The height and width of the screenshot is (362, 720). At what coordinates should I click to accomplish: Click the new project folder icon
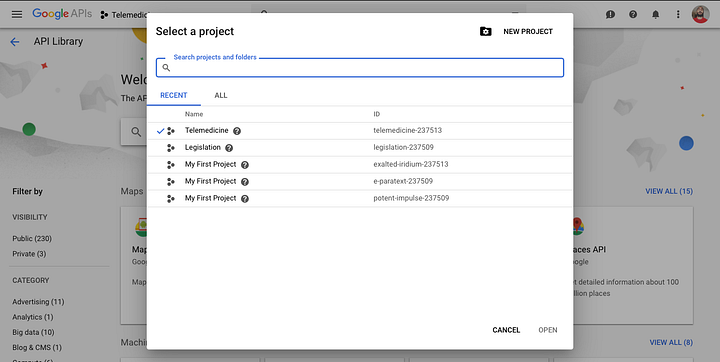pos(485,31)
